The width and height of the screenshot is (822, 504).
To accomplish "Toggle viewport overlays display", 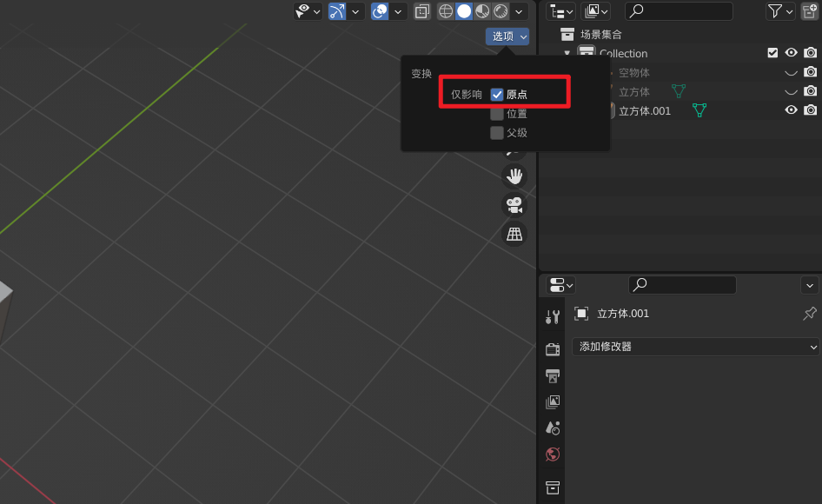I will pos(380,11).
